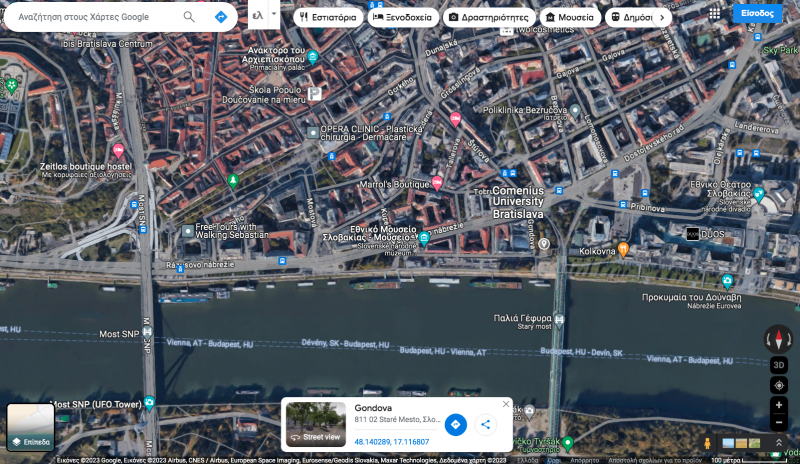Select the Εστιατόρια category chip
Screen dimensions: 800x464
[327, 17]
